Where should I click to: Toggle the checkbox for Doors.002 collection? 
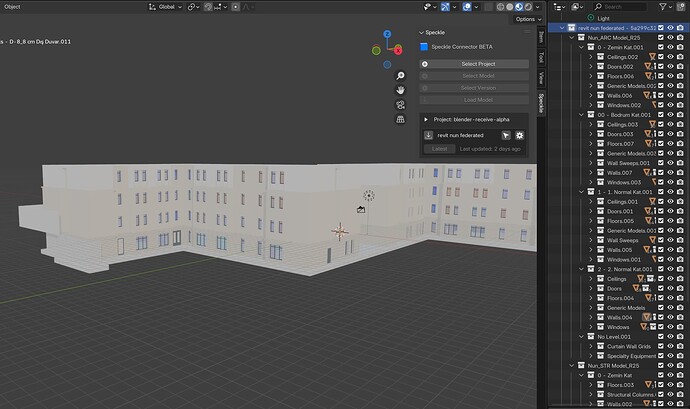660,67
